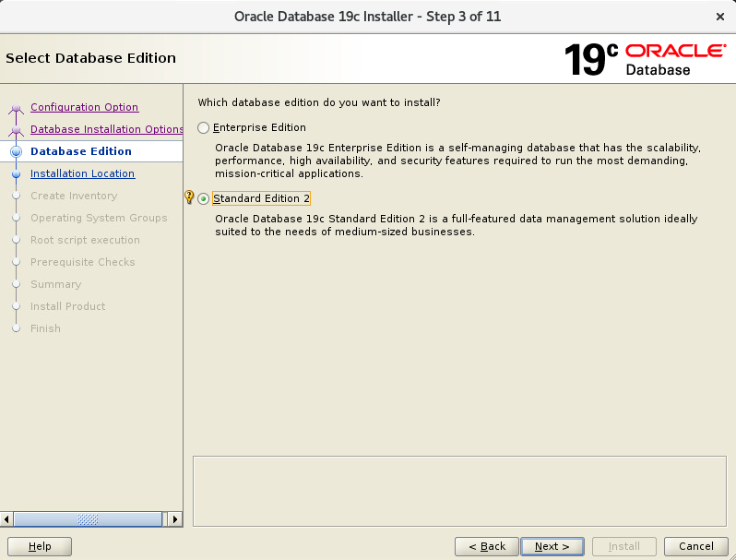The width and height of the screenshot is (736, 560).
Task: Select the Database Edition step in sidebar
Action: [81, 151]
